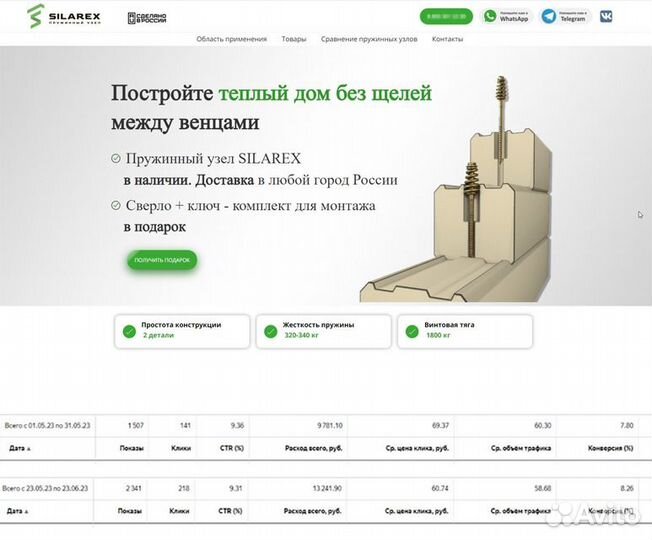
Task: Click '58.68' traffic volume cell
Action: pyautogui.click(x=543, y=488)
